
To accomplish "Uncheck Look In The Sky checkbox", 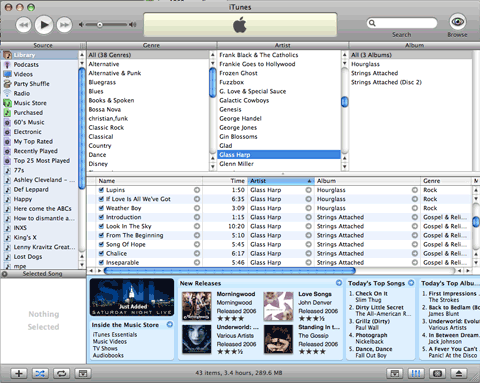I will click(101, 226).
